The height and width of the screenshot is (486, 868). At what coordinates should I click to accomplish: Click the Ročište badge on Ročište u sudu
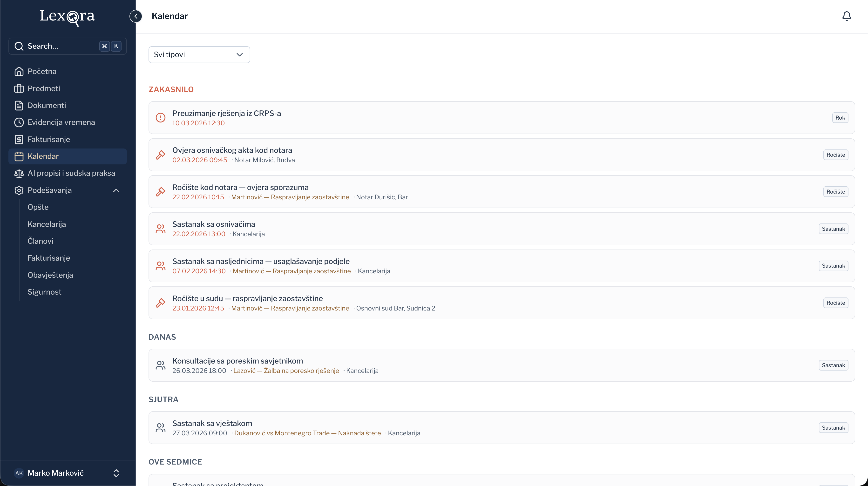point(836,303)
